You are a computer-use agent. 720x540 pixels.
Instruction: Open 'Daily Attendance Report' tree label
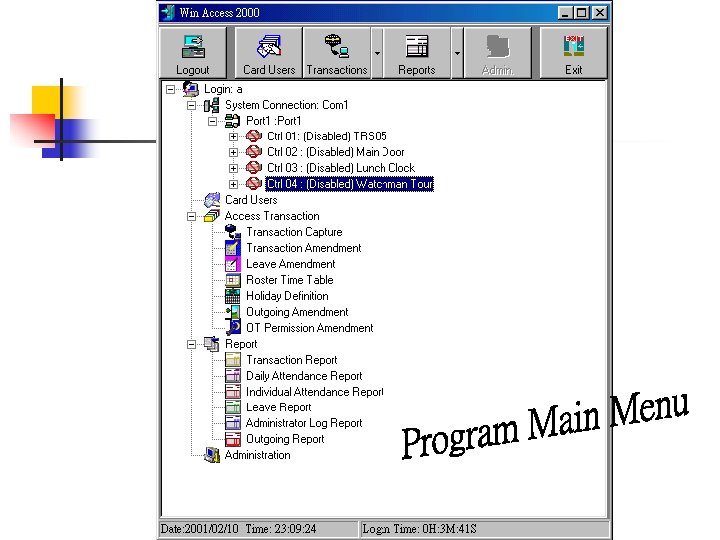point(304,376)
